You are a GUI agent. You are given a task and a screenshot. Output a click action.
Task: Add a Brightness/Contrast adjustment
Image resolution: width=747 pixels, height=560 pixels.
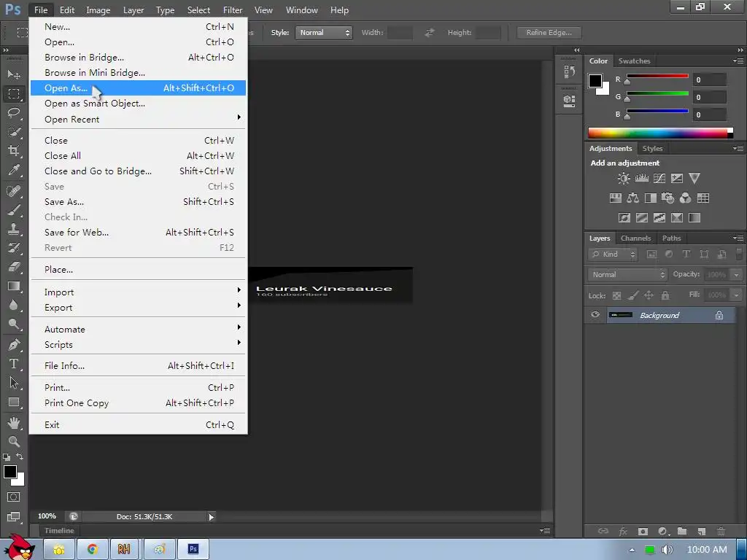(624, 179)
